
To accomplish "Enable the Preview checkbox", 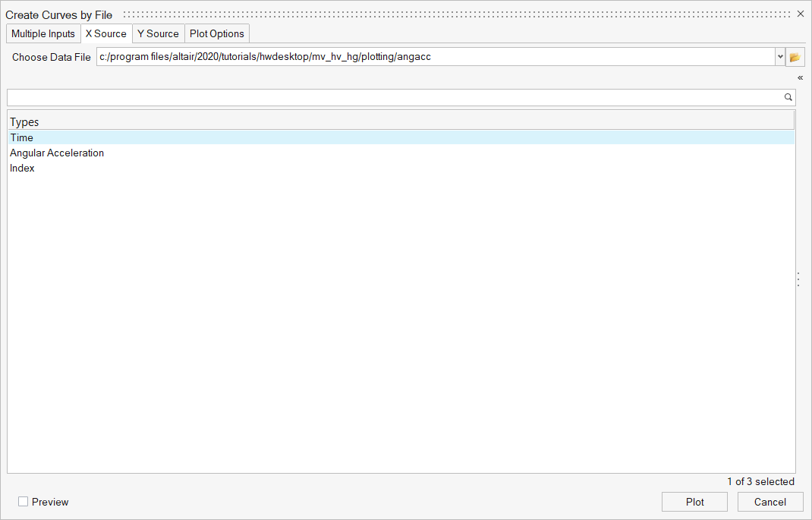I will click(x=24, y=502).
